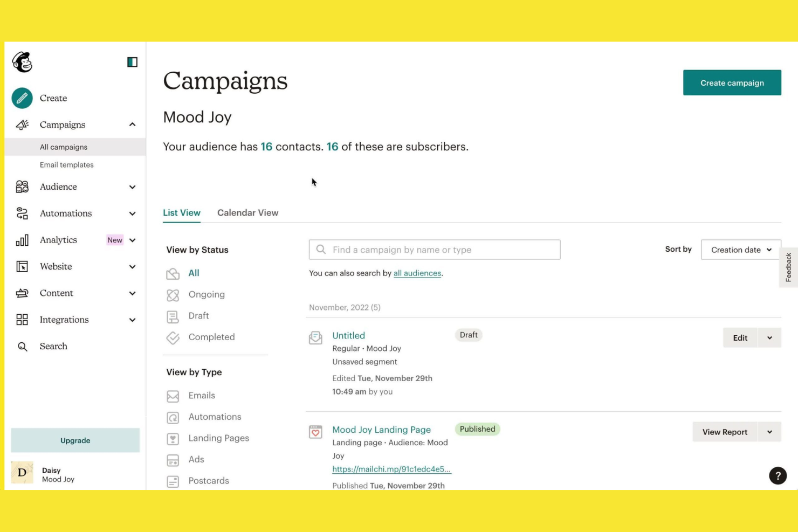798x532 pixels.
Task: Click the Completed status check icon
Action: click(x=173, y=337)
